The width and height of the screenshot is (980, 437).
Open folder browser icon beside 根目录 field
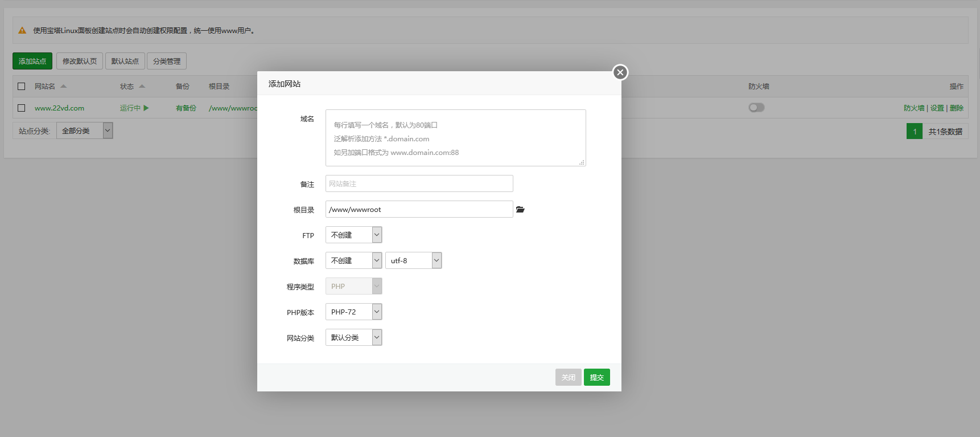520,210
